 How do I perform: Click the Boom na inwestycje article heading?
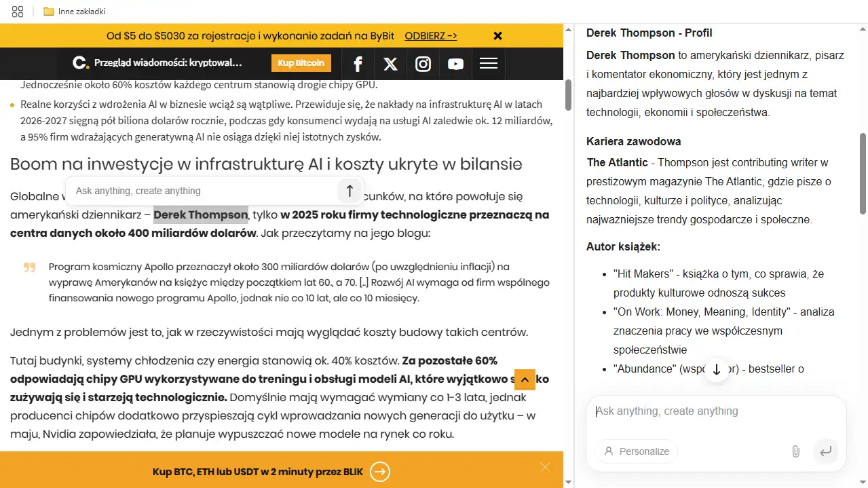266,164
